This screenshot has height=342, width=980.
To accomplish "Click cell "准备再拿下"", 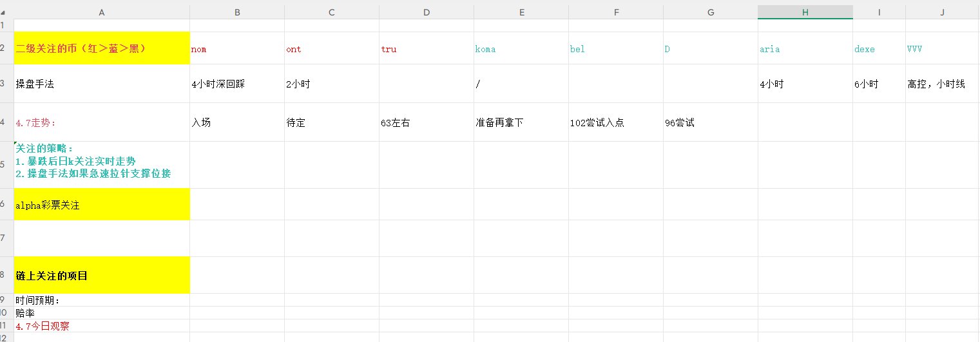I will tap(521, 122).
